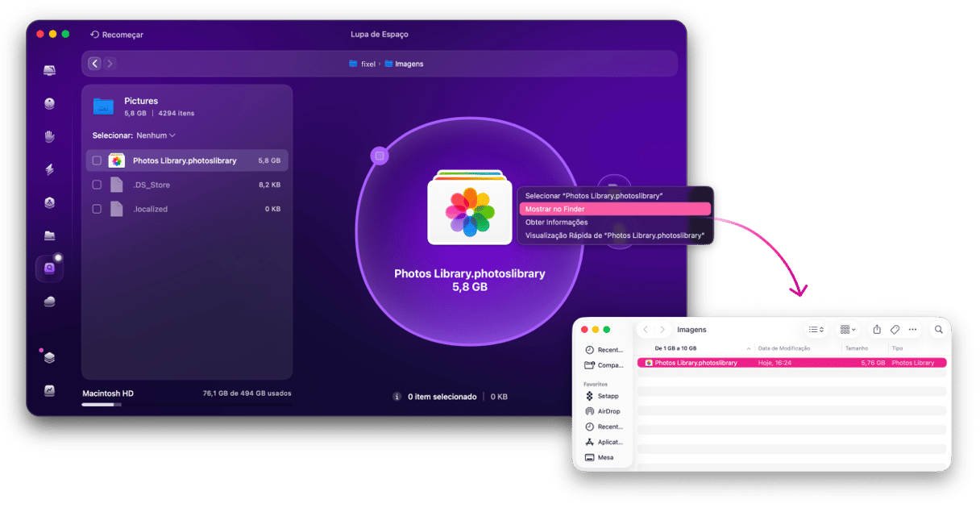The height and width of the screenshot is (512, 980).
Task: Toggle the selection circle on the bubble edge
Action: click(380, 156)
